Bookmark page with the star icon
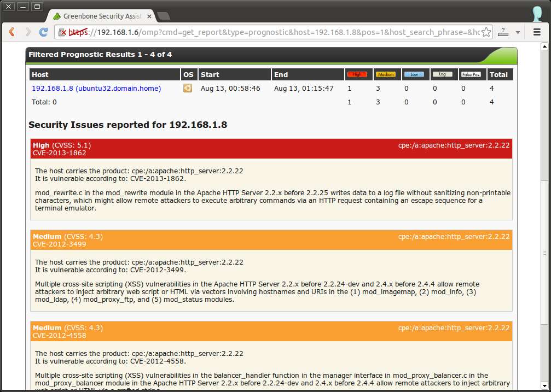The image size is (551, 392). tap(486, 32)
